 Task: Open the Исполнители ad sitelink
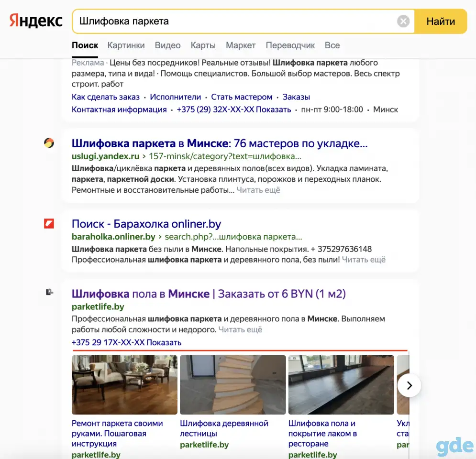click(x=176, y=97)
